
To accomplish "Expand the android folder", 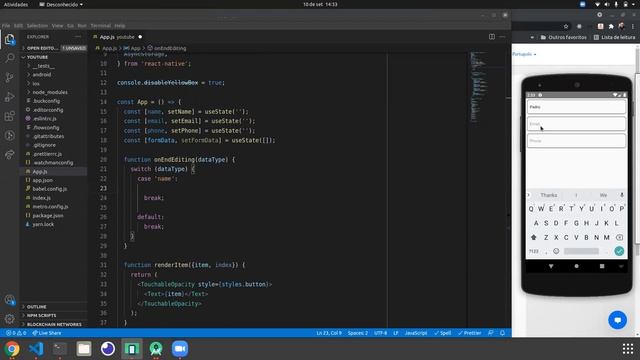I will pyautogui.click(x=42, y=75).
